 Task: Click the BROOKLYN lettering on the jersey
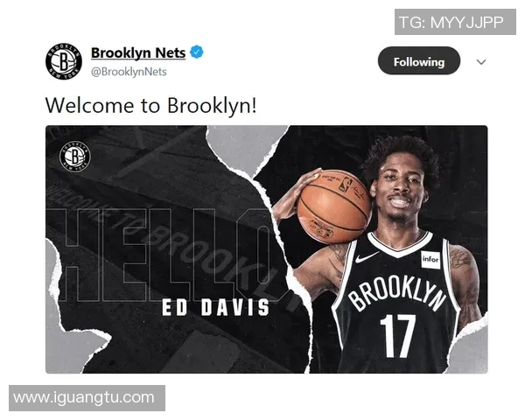click(397, 292)
